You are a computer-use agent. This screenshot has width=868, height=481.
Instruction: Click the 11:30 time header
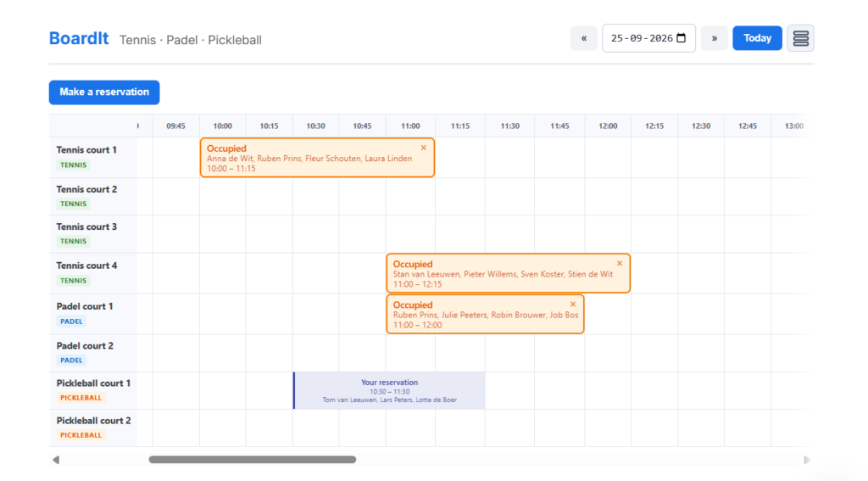pos(509,126)
